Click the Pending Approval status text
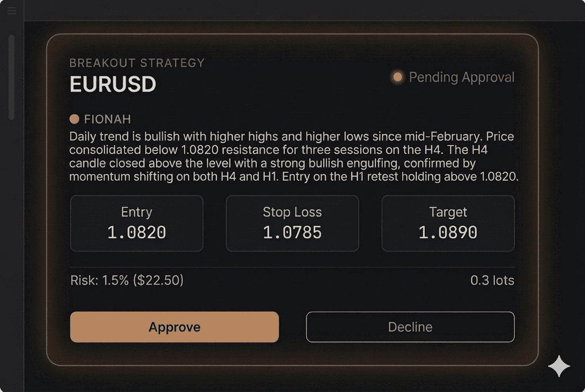This screenshot has width=585, height=392. [461, 77]
